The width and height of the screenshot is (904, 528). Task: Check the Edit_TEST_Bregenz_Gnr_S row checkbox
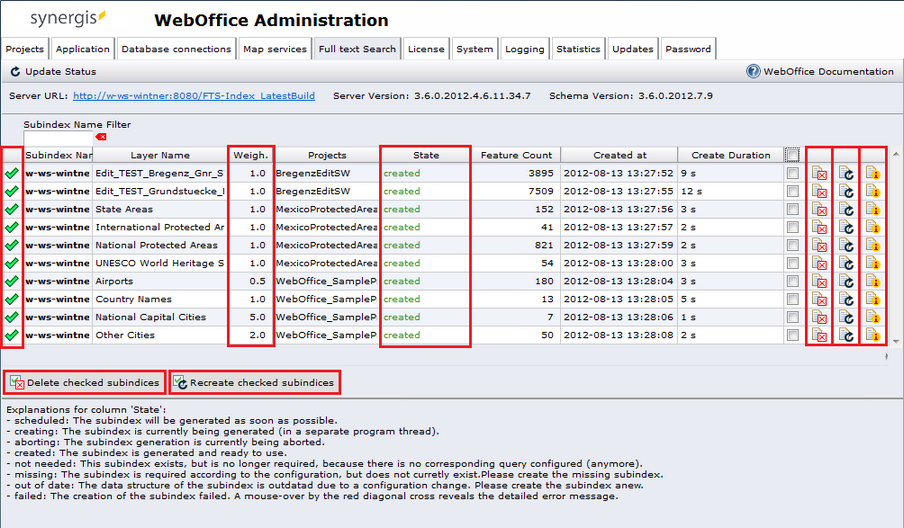pos(793,174)
